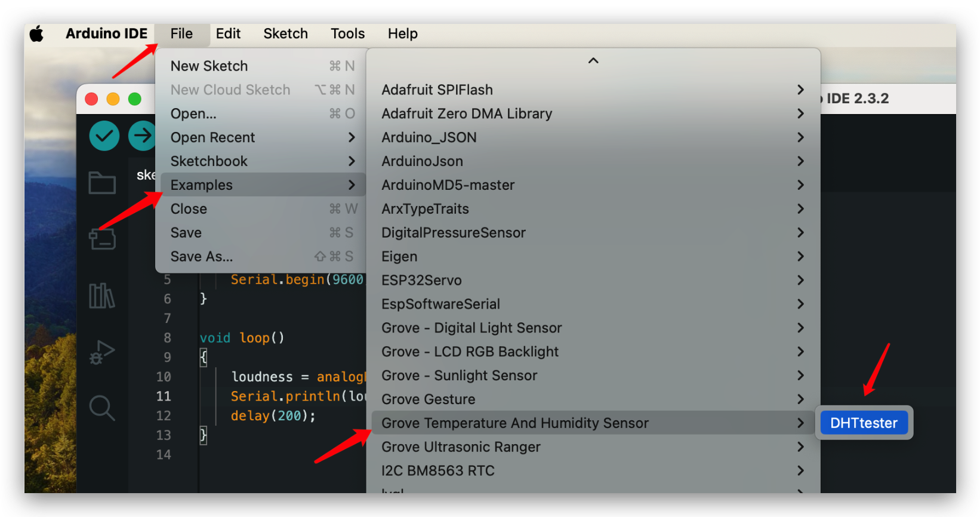Expand ArduinoJson examples

[x=593, y=161]
